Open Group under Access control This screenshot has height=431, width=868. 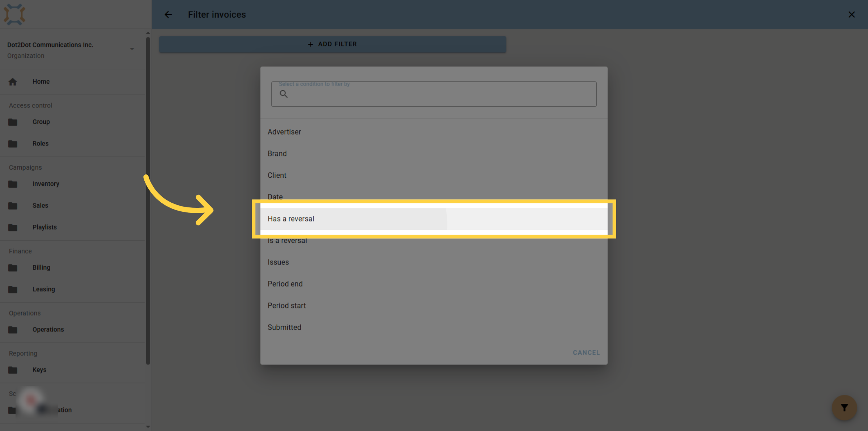pyautogui.click(x=72, y=122)
